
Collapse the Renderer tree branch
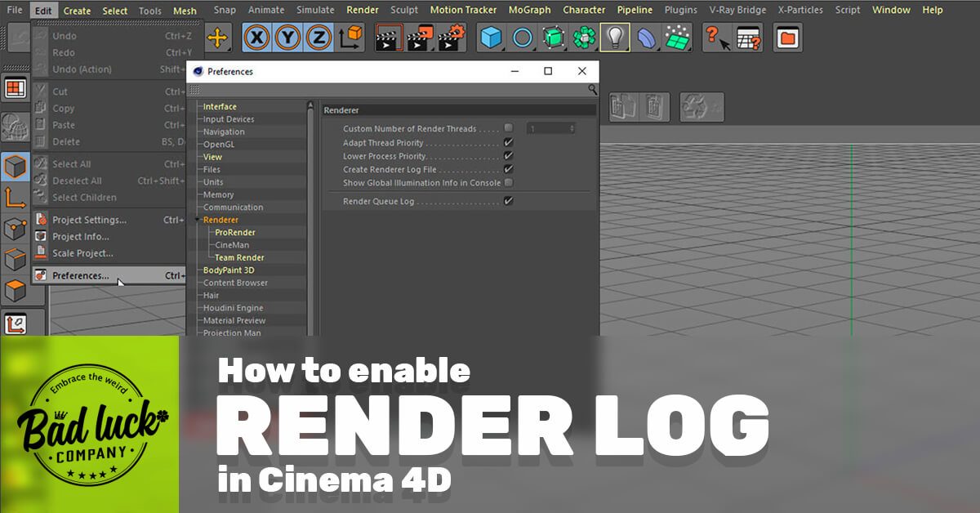click(x=196, y=220)
